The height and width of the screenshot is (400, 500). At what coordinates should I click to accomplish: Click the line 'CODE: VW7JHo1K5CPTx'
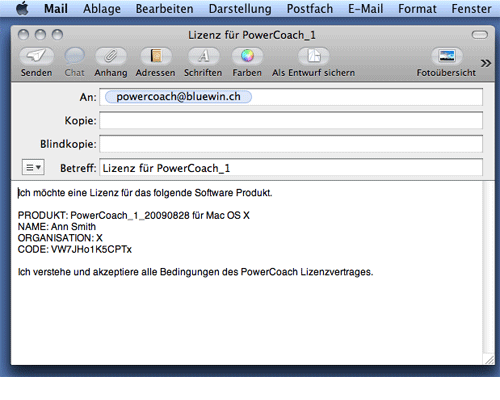[x=75, y=249]
